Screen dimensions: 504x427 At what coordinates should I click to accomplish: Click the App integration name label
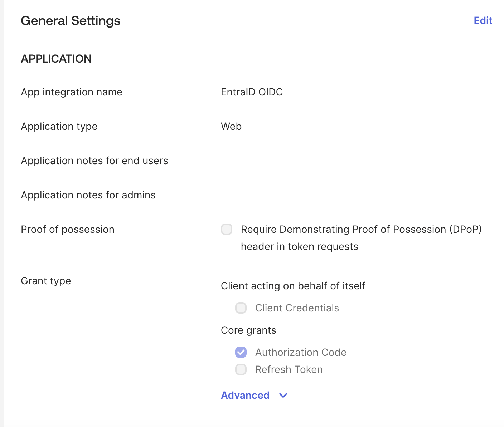(x=72, y=92)
